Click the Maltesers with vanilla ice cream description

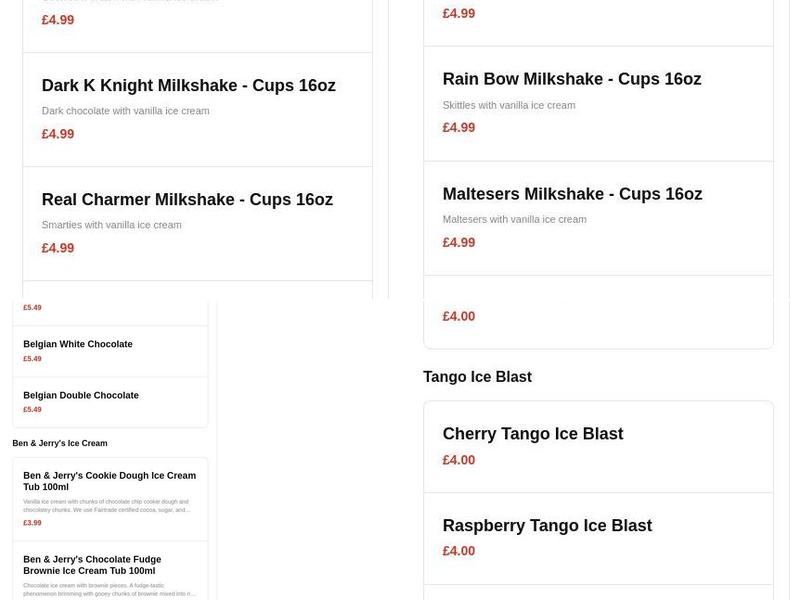pyautogui.click(x=515, y=218)
